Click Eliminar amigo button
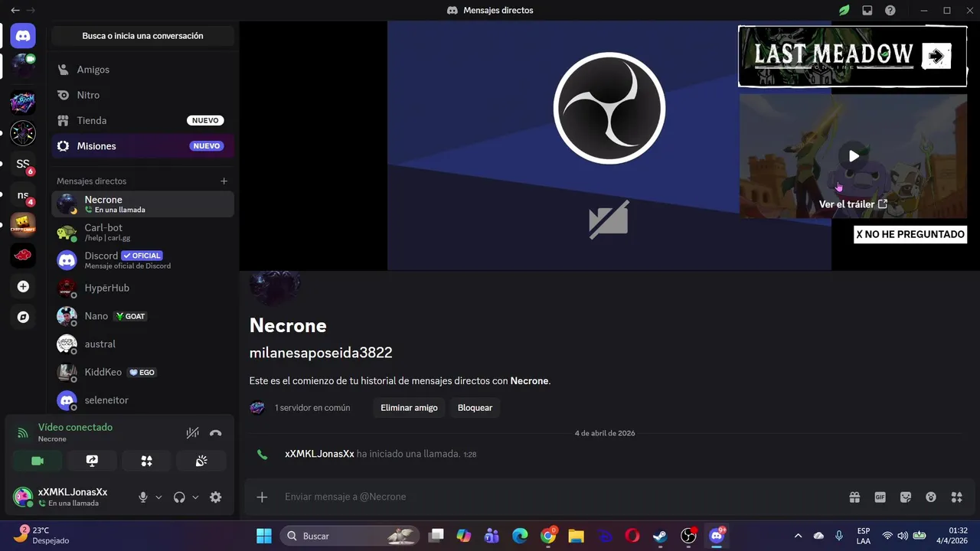Viewport: 980px width, 551px height. point(409,408)
